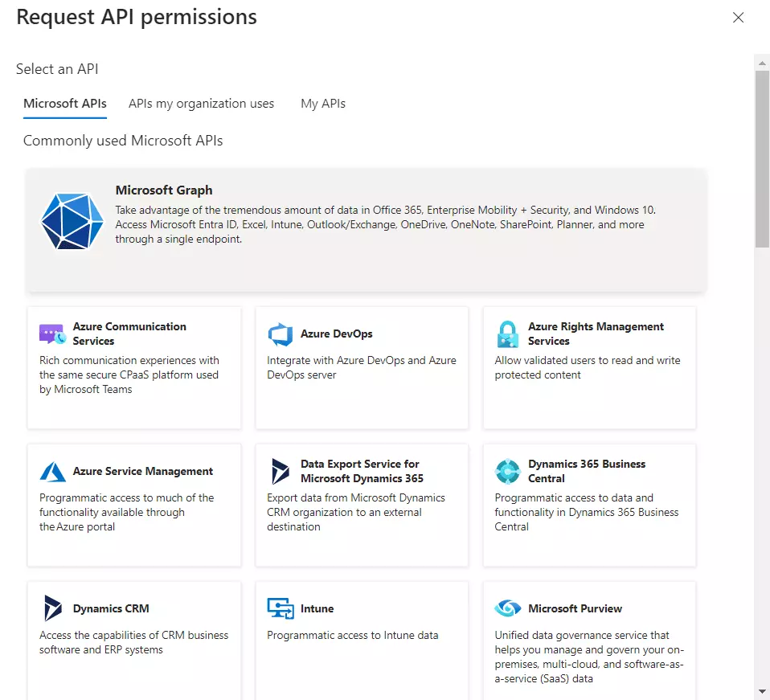Select the Intune icon
The width and height of the screenshot is (770, 700).
click(x=280, y=608)
